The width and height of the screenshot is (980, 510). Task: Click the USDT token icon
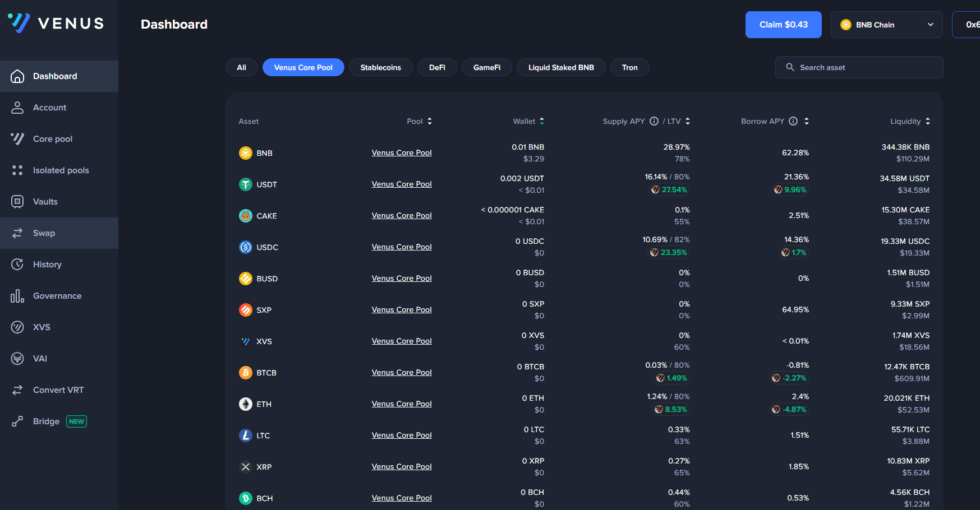pyautogui.click(x=246, y=184)
